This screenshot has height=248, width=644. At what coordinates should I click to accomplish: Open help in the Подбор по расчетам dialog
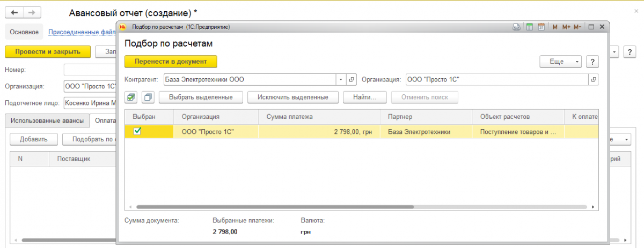coord(592,62)
